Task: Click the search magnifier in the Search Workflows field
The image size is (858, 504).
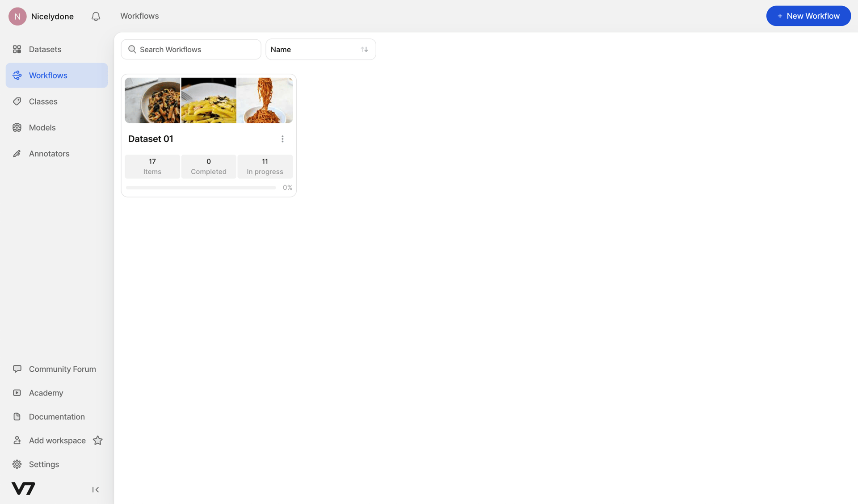Action: (132, 49)
